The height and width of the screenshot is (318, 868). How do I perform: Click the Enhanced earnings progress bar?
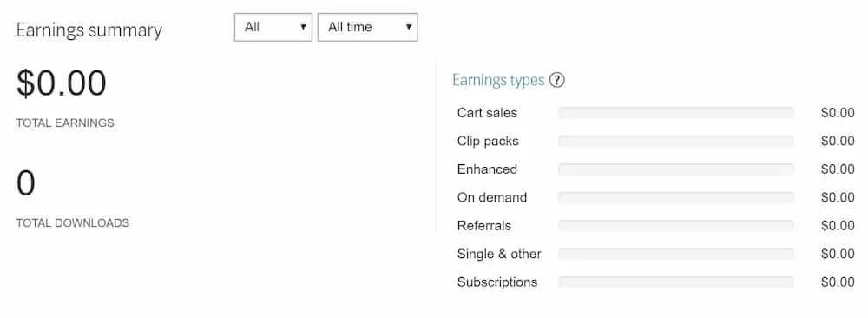(676, 169)
